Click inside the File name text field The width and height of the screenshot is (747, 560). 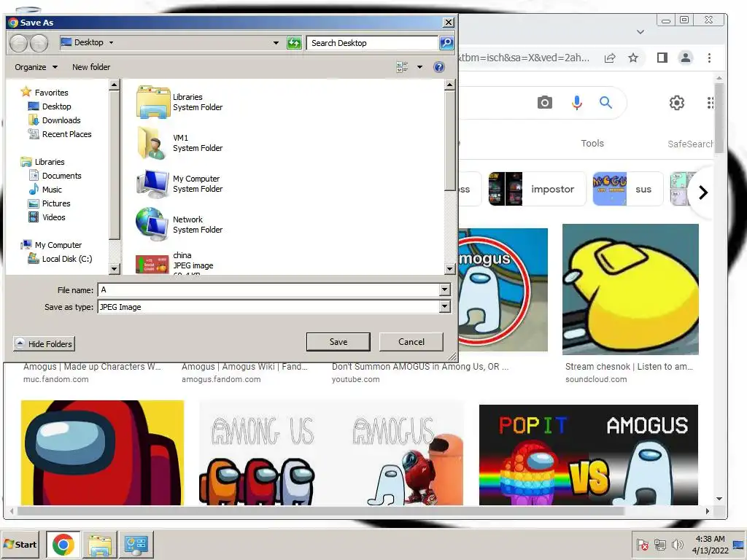268,289
